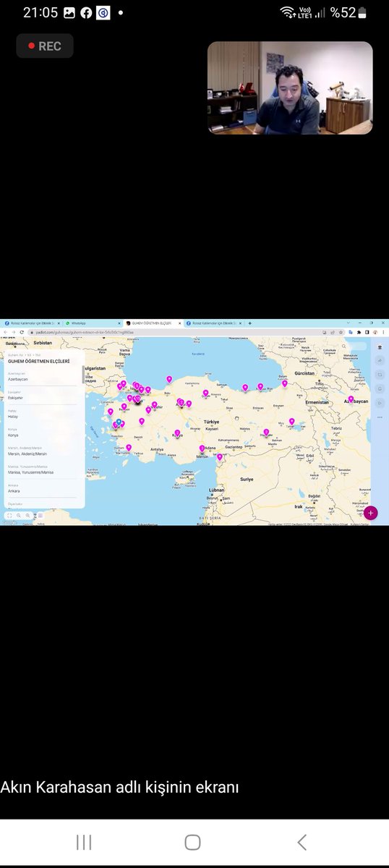Tap the Android back button
Image resolution: width=389 pixels, height=868 pixels.
302,842
